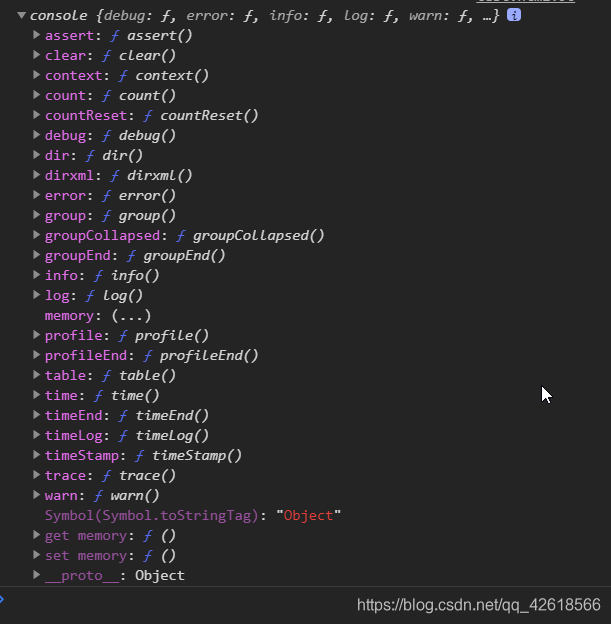This screenshot has height=624, width=611.
Task: Click the Symbol(Symbol.toStringTag) property name
Action: tap(151, 515)
